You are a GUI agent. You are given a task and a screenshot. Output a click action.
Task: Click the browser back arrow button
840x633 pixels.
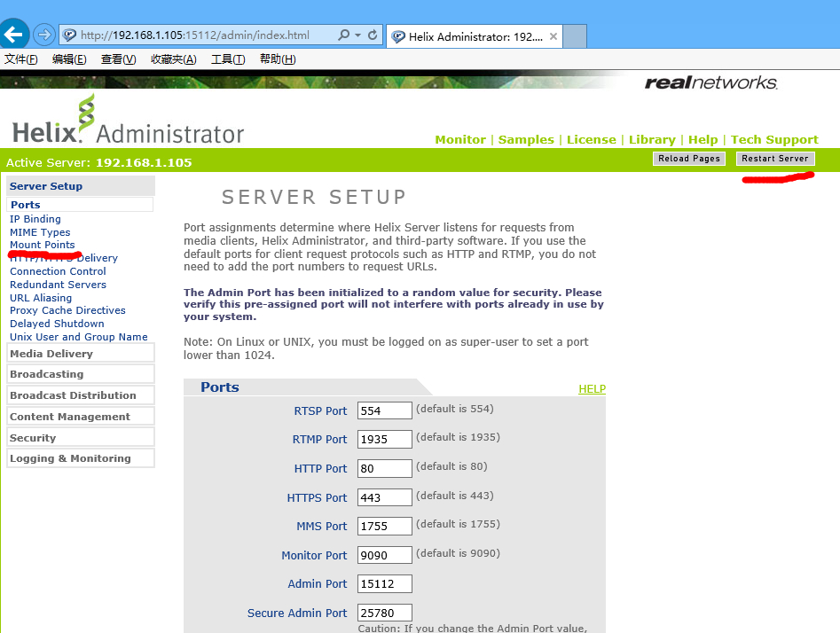13,35
